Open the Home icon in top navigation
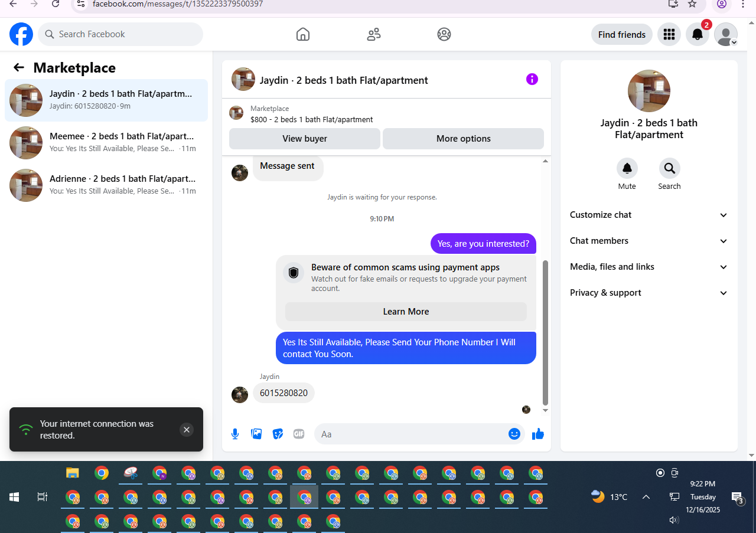The image size is (756, 533). coord(303,34)
